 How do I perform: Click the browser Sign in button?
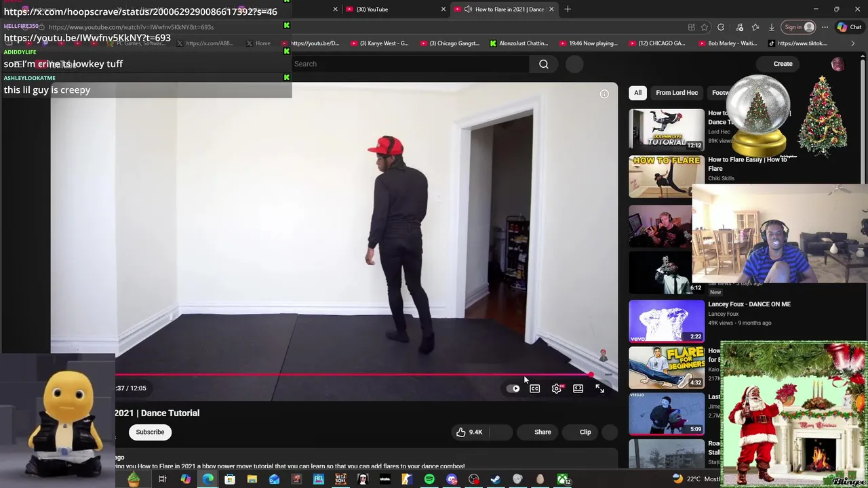[798, 27]
